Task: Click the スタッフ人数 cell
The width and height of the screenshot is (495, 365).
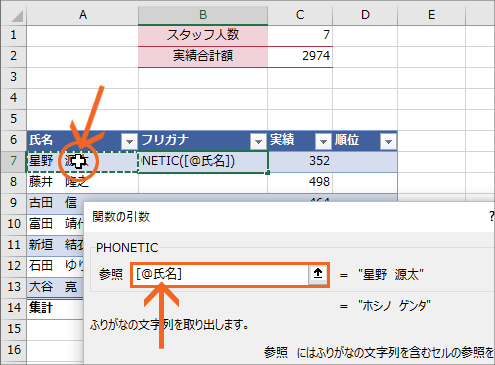Action: point(203,35)
